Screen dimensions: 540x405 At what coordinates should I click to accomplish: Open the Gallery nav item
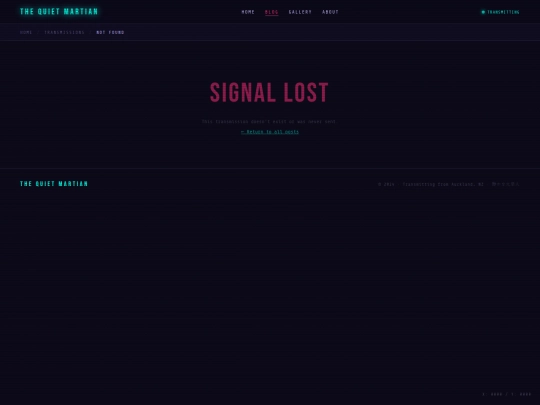click(300, 12)
